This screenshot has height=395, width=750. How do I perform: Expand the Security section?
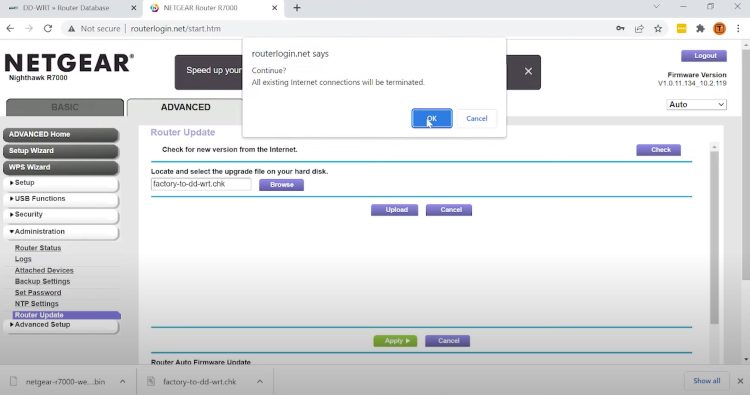(x=61, y=215)
